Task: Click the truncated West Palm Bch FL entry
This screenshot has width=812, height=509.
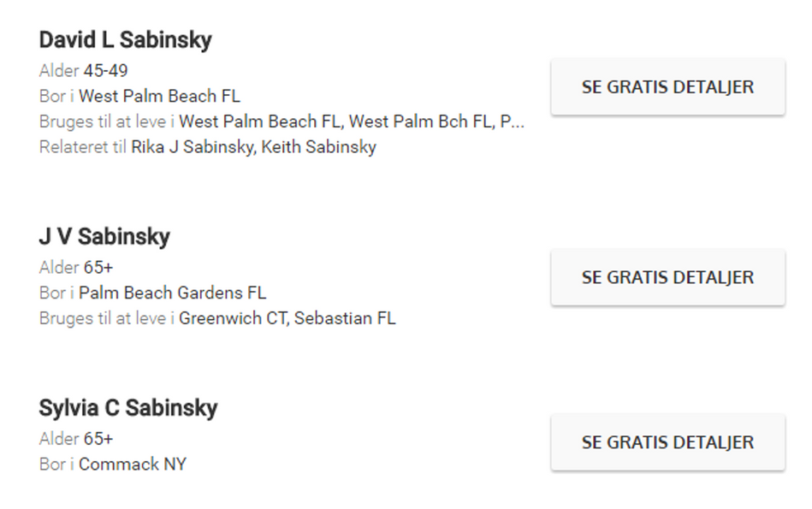Action: [x=421, y=121]
